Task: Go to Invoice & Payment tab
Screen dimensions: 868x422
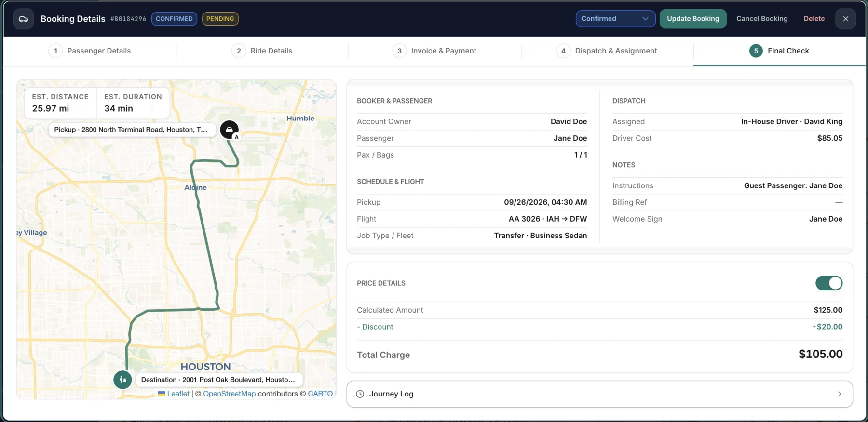Action: (x=434, y=51)
